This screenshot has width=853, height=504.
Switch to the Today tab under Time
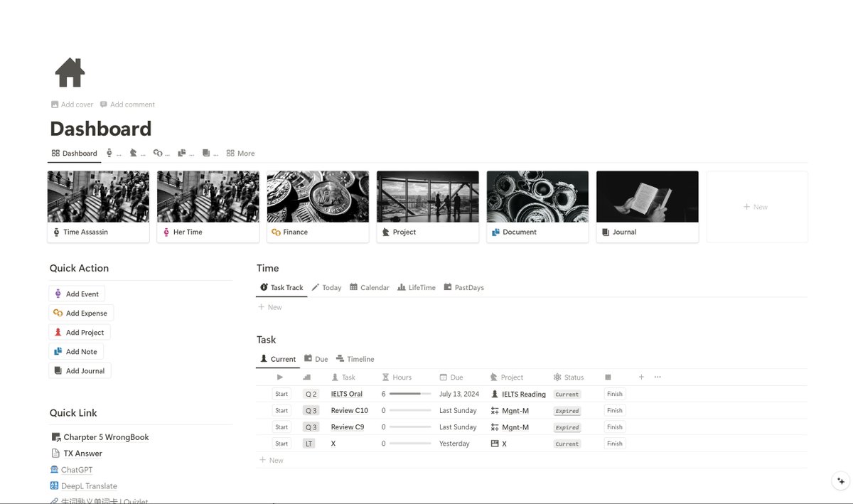pyautogui.click(x=326, y=287)
